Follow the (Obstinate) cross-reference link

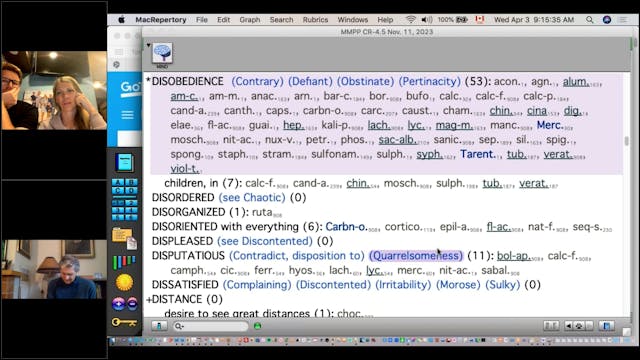365,81
